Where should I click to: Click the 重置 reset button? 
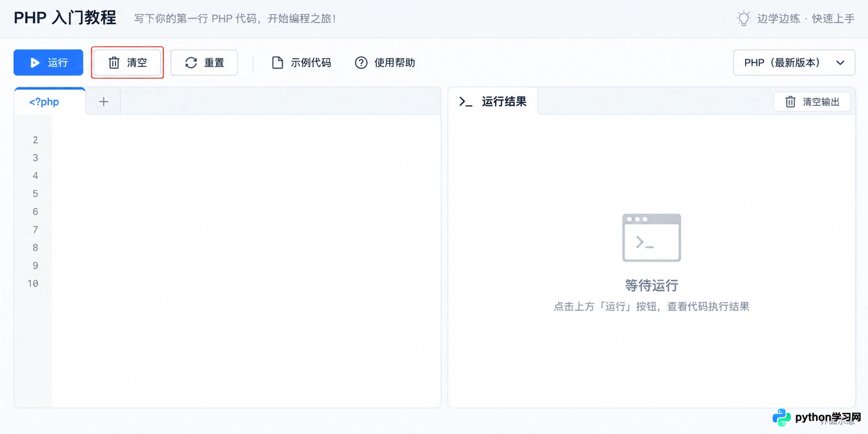pos(204,63)
